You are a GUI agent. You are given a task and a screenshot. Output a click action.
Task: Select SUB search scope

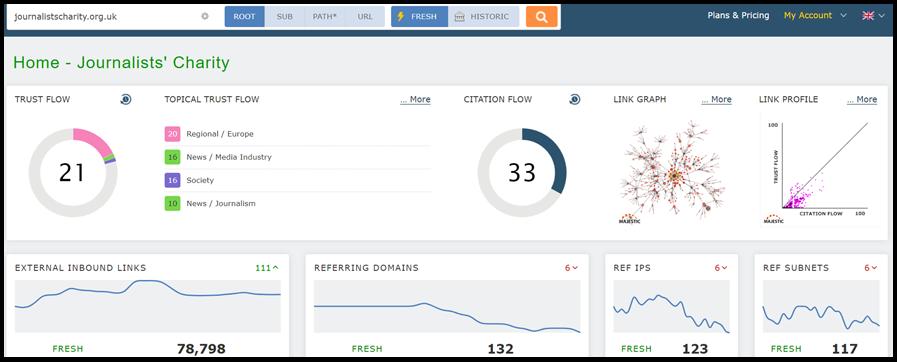click(x=284, y=17)
